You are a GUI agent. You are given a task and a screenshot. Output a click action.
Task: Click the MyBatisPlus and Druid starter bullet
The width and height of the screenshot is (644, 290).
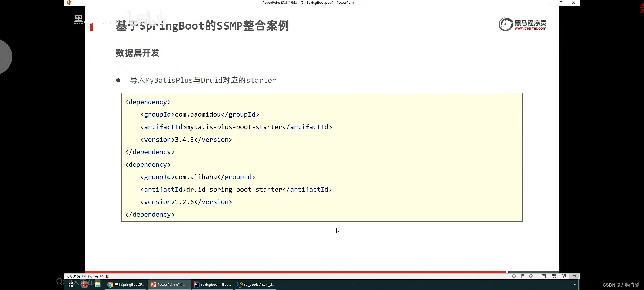[x=203, y=80]
